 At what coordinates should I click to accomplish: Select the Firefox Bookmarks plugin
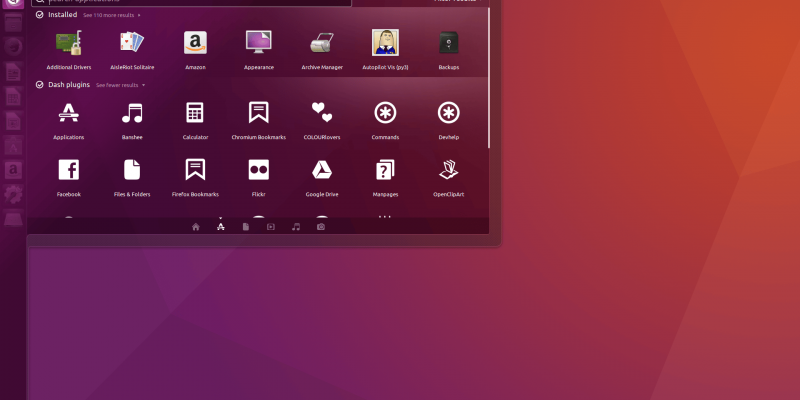pyautogui.click(x=195, y=178)
